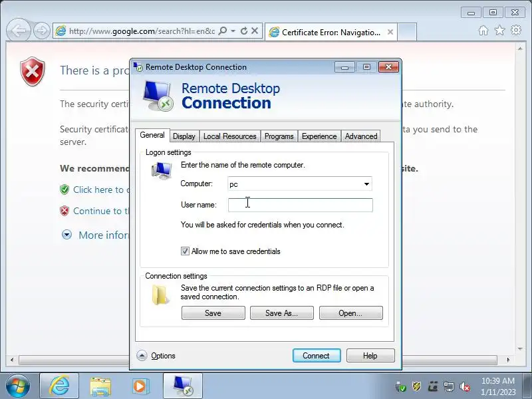Click the yellow folder icon in Connection settings

(160, 295)
